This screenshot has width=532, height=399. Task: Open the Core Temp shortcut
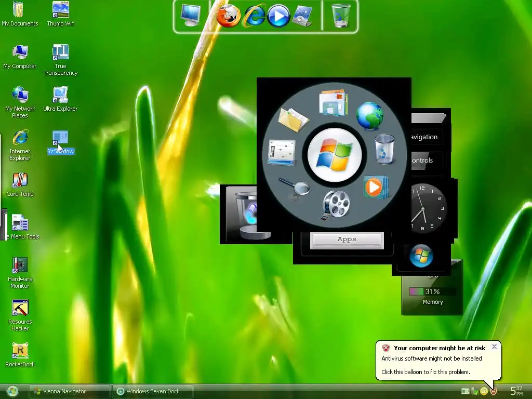pos(20,185)
